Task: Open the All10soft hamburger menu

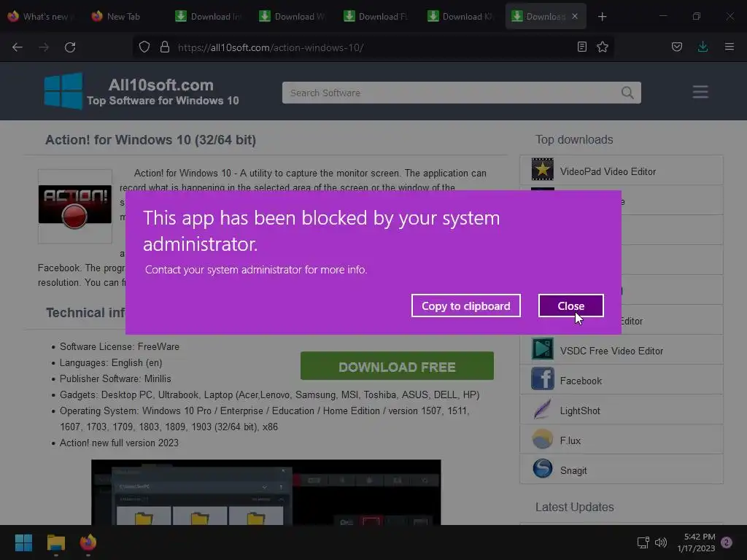Action: (x=700, y=92)
